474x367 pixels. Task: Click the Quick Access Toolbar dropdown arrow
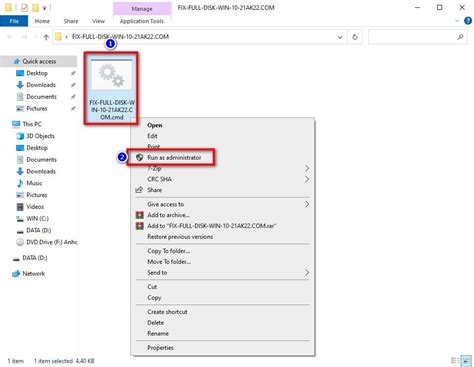click(44, 8)
